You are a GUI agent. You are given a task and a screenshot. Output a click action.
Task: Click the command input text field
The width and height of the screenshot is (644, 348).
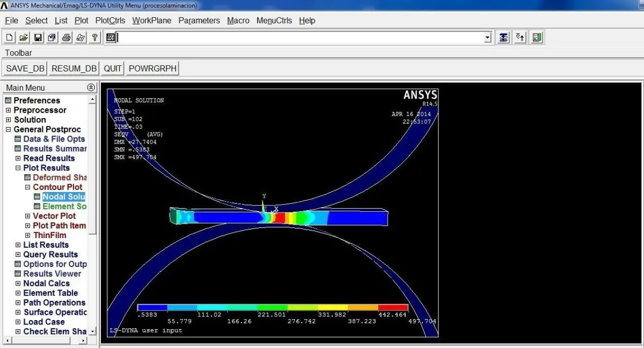point(300,38)
